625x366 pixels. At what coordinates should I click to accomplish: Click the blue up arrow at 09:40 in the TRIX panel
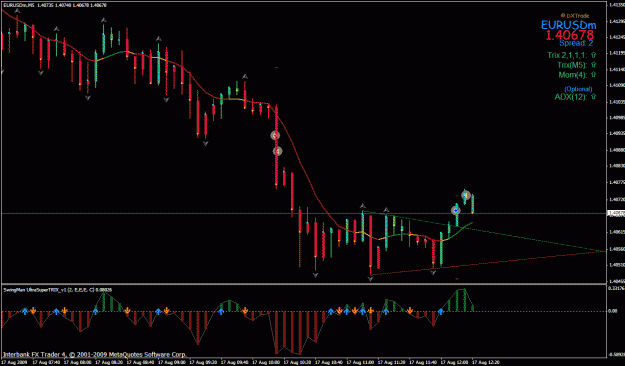tap(221, 311)
